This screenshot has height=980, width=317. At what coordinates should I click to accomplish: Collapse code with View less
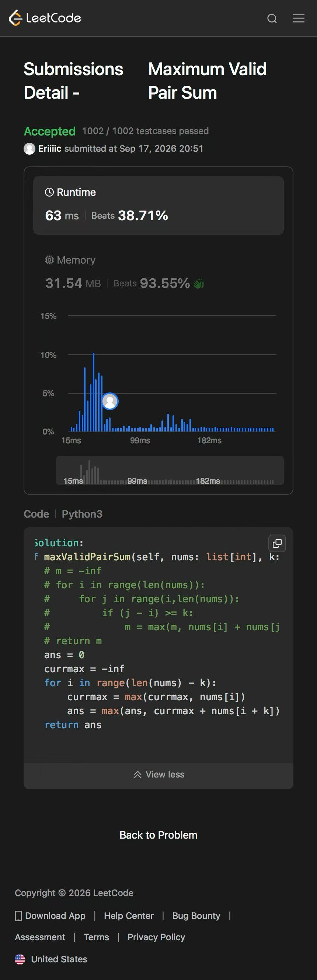pyautogui.click(x=158, y=774)
